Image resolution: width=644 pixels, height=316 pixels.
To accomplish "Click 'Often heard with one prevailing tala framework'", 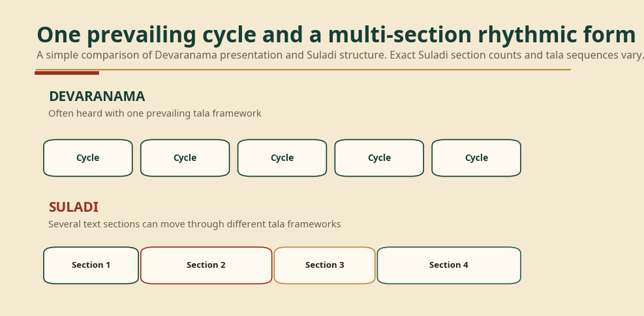I will (155, 113).
